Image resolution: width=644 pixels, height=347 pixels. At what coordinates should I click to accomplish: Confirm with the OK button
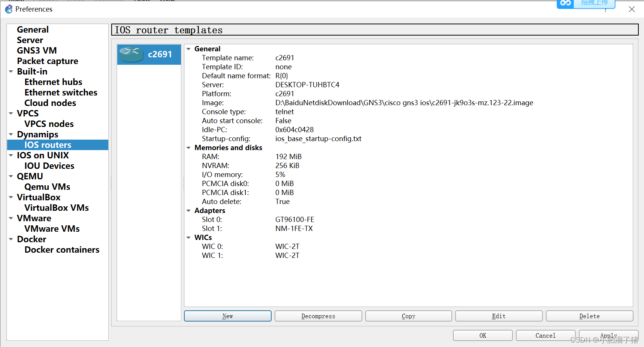[x=483, y=335]
